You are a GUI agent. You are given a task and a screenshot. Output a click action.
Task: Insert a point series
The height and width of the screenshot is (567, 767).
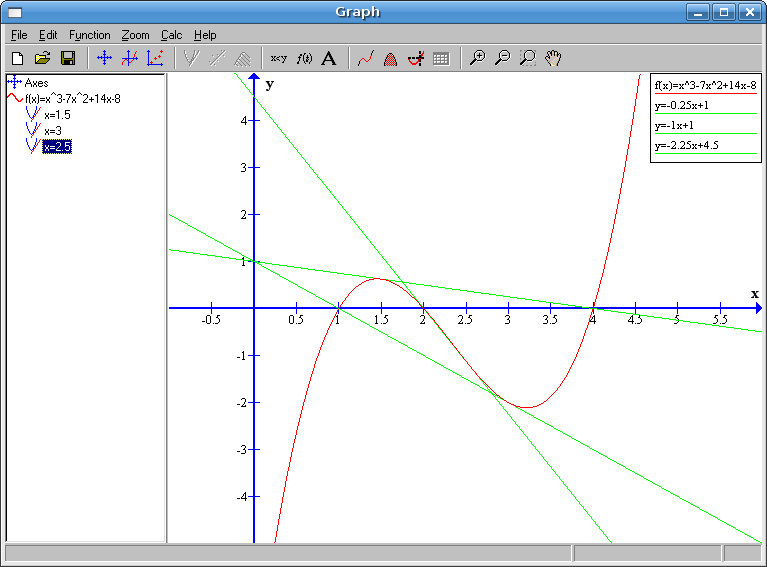click(155, 59)
